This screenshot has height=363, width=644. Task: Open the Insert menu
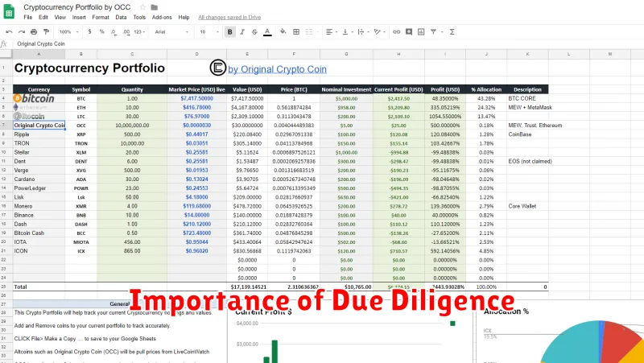point(79,17)
